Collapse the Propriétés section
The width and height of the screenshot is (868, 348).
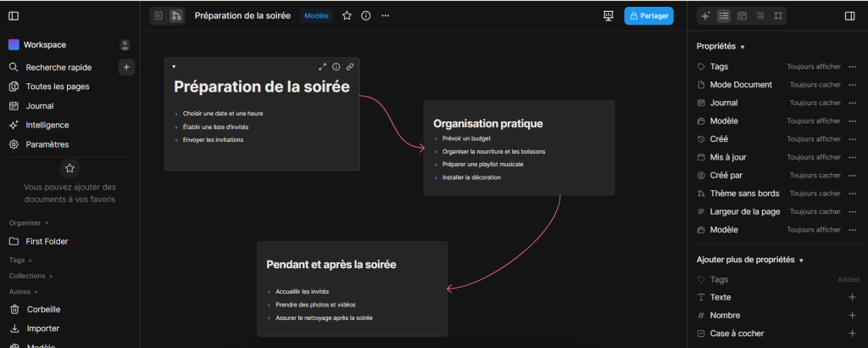click(743, 47)
